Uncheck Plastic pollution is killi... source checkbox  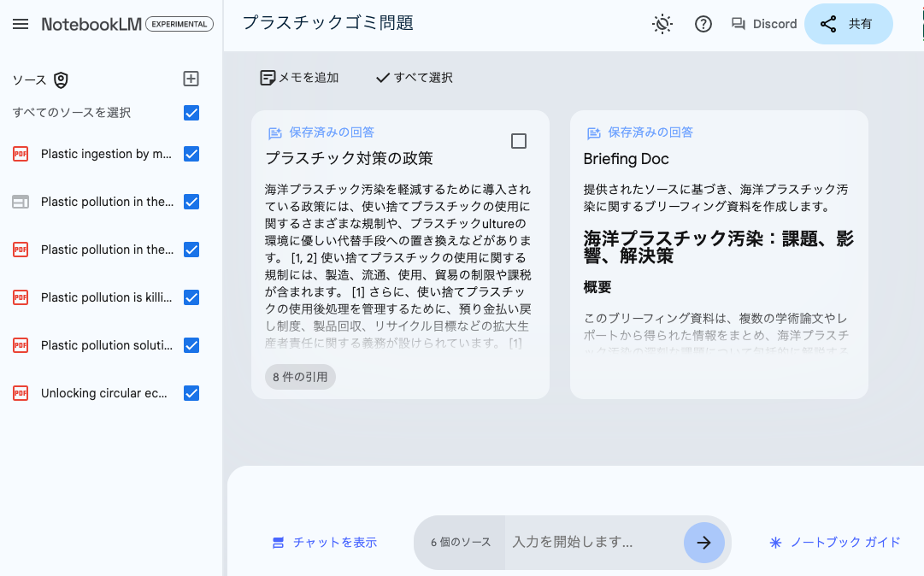(x=191, y=297)
